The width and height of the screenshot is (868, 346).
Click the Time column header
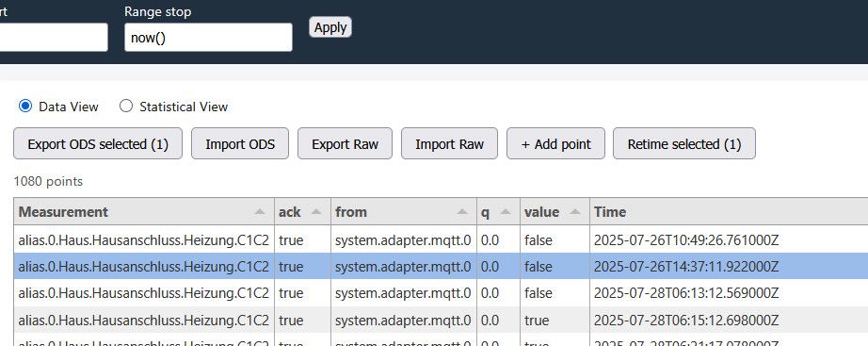729,211
